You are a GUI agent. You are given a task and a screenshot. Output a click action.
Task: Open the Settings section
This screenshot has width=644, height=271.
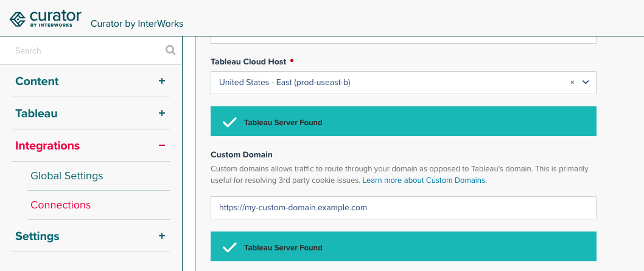[x=37, y=236]
